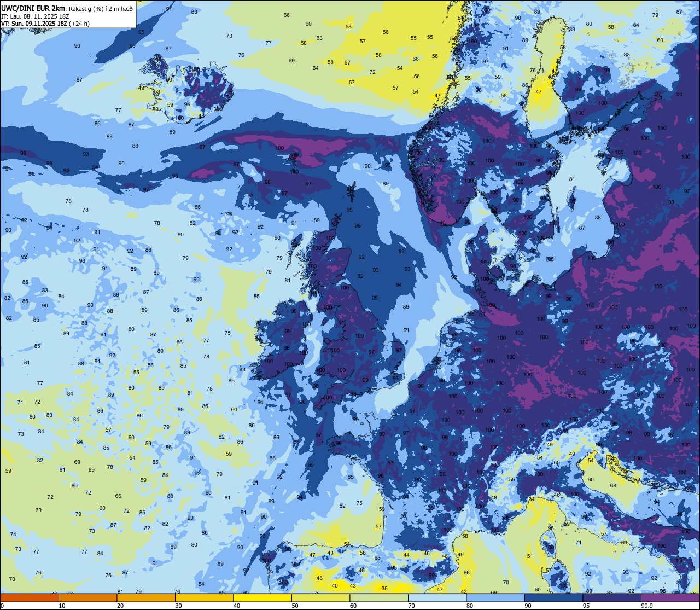This screenshot has width=700, height=610.
Task: Click the '50' legend scale label at bottom bar
Action: [x=295, y=606]
